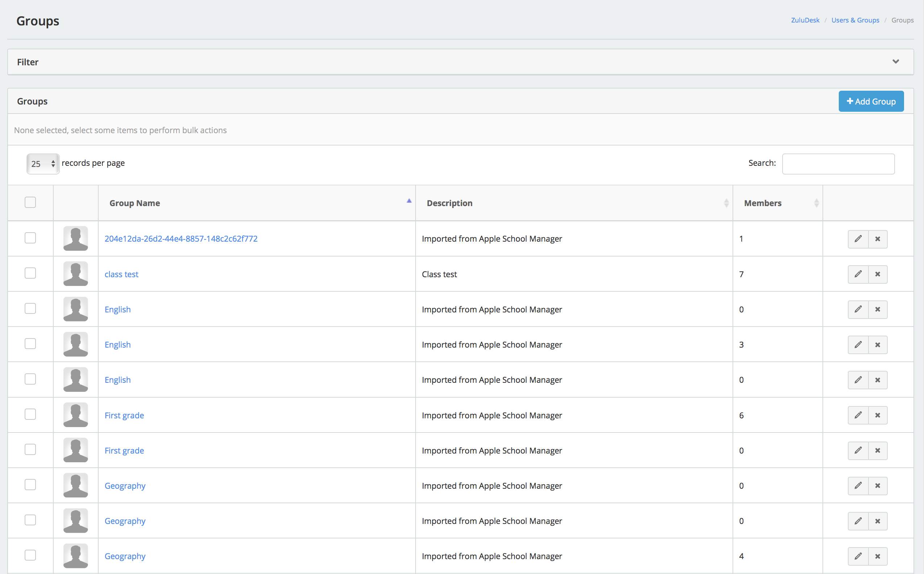
Task: Click the pencil edit icon for class test
Action: click(858, 274)
